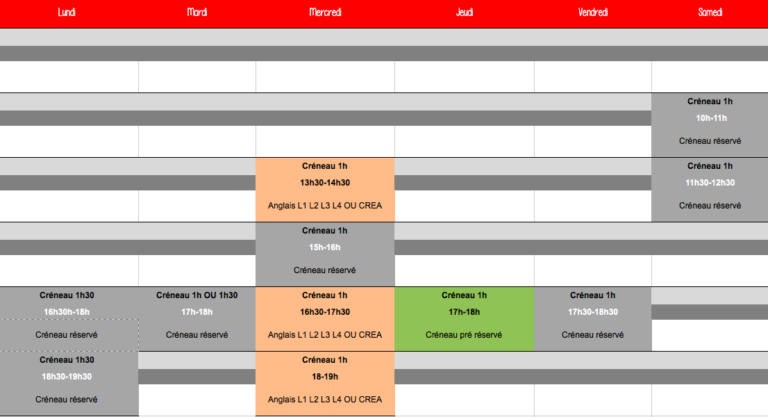Open Lundi 18h30-19h30 reserved slot
Screen dimensions: 768x417
point(68,383)
